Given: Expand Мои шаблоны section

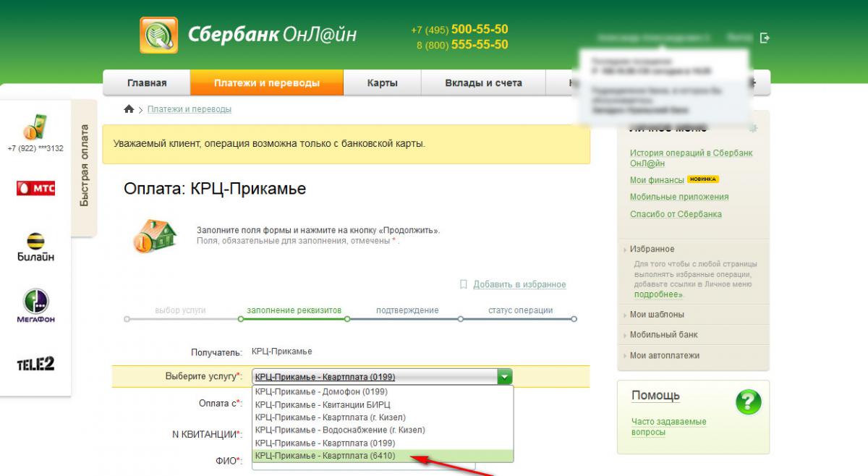Looking at the screenshot, I should point(657,315).
